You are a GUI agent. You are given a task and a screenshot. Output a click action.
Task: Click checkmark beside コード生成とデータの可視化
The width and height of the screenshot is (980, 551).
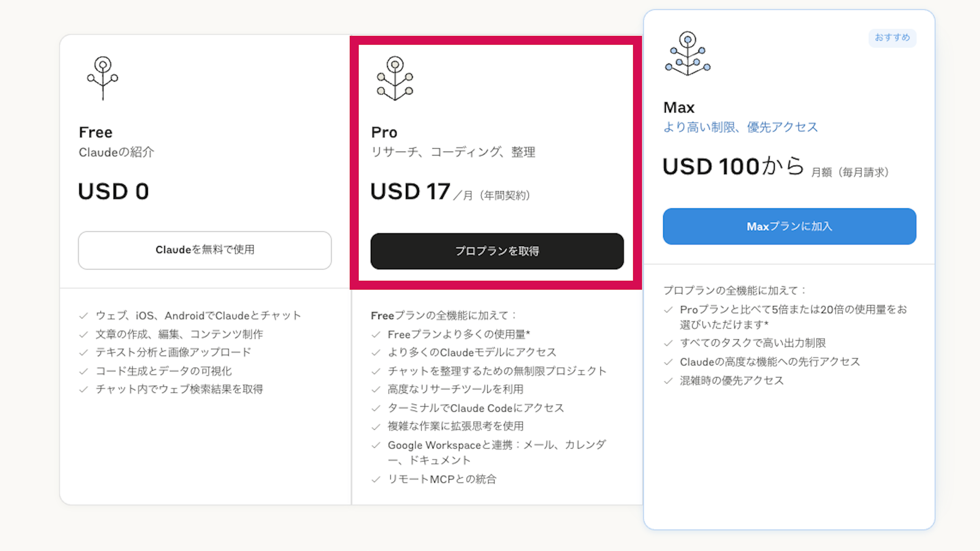(84, 371)
